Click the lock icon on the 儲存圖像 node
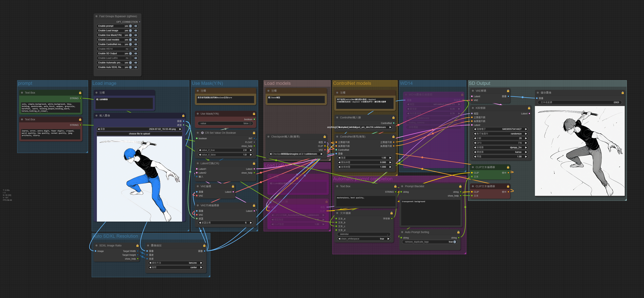The image size is (644, 298). pyautogui.click(x=622, y=93)
